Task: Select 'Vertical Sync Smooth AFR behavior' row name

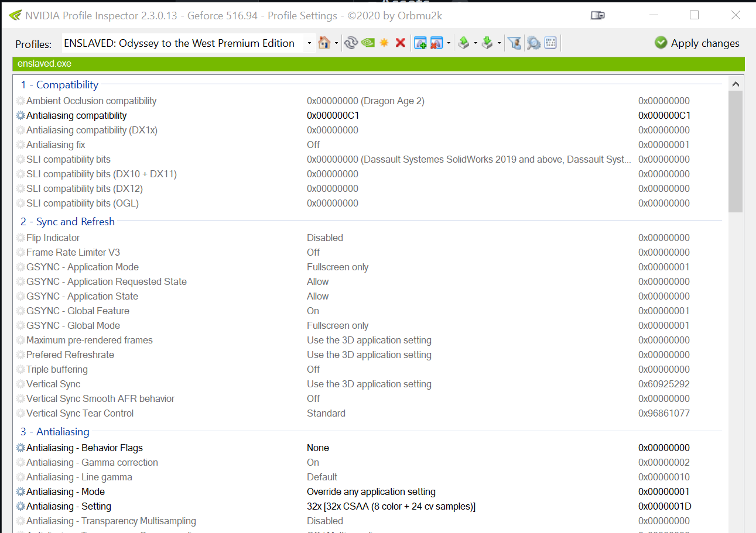Action: (100, 399)
